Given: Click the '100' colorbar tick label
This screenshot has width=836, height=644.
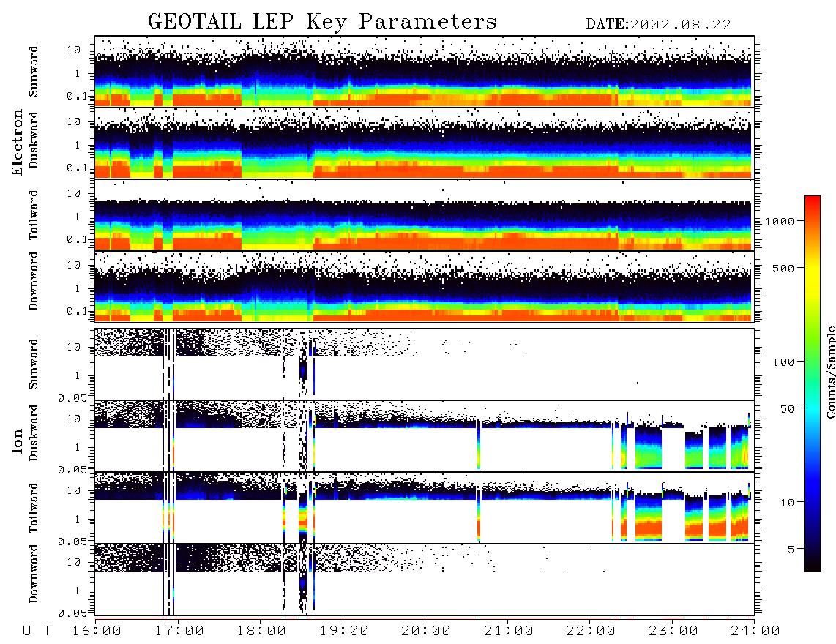Looking at the screenshot, I should (x=783, y=362).
